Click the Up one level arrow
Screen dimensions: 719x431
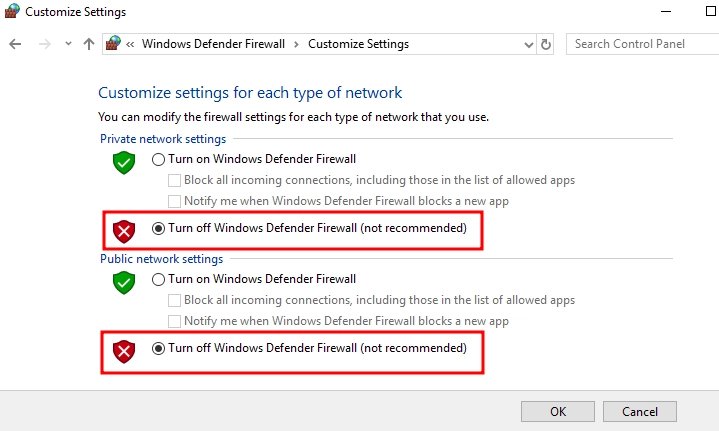click(x=89, y=44)
